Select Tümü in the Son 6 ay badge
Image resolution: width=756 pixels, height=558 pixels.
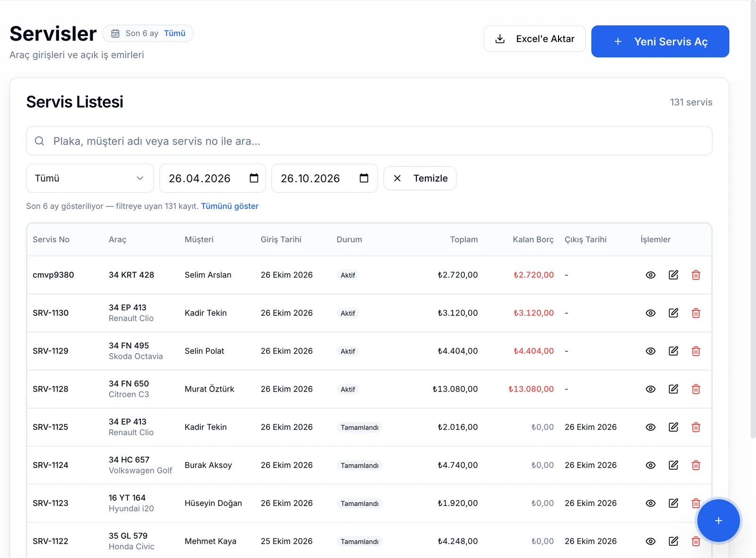175,33
